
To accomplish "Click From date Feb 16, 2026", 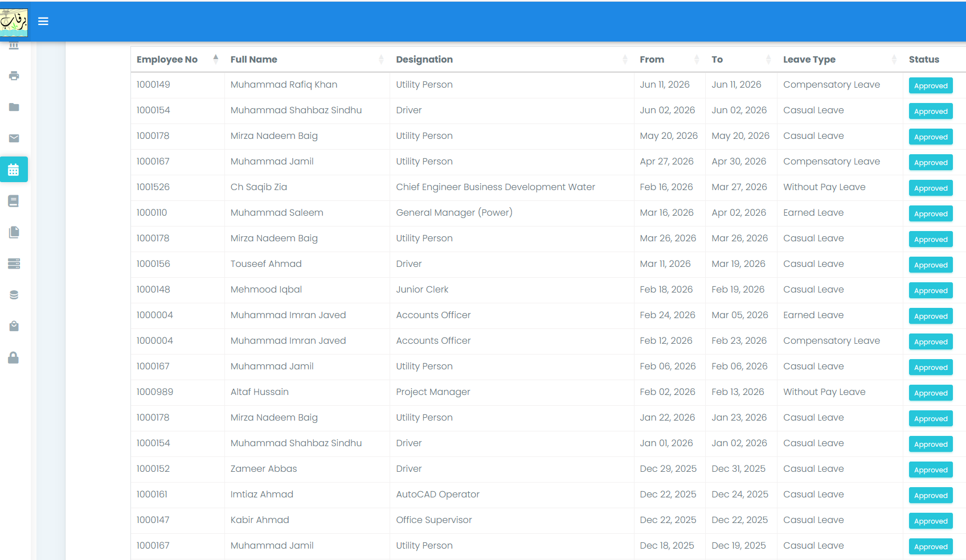I will click(x=666, y=187).
